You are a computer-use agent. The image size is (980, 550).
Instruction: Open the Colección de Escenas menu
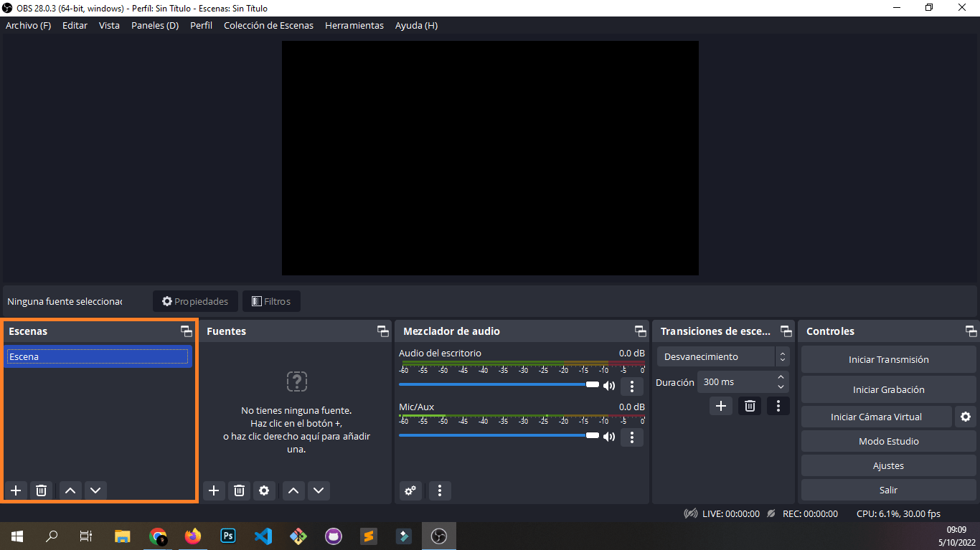(x=268, y=25)
